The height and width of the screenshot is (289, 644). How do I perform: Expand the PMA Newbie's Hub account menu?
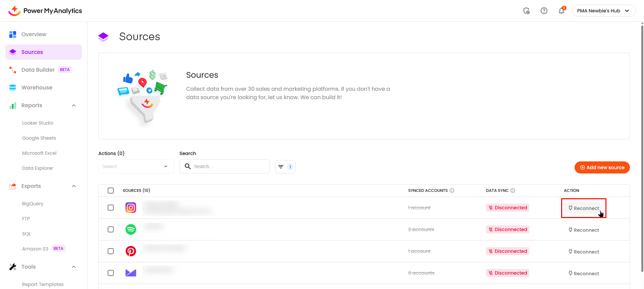603,11
